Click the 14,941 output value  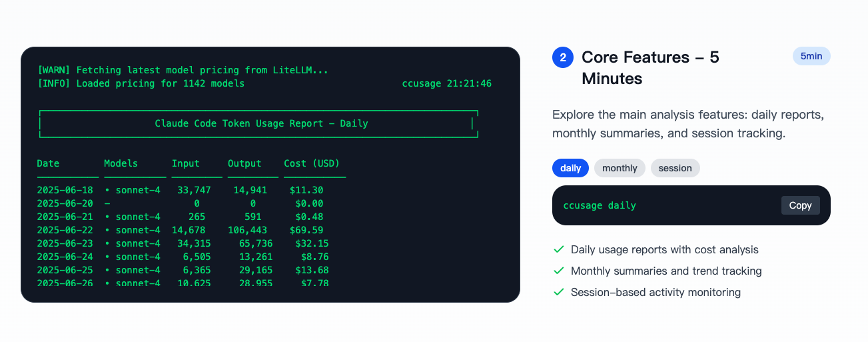click(250, 190)
